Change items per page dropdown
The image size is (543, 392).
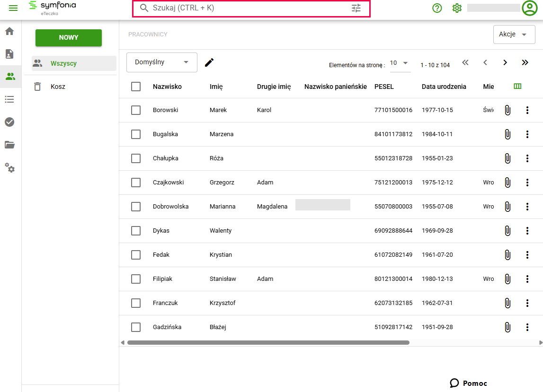click(400, 63)
